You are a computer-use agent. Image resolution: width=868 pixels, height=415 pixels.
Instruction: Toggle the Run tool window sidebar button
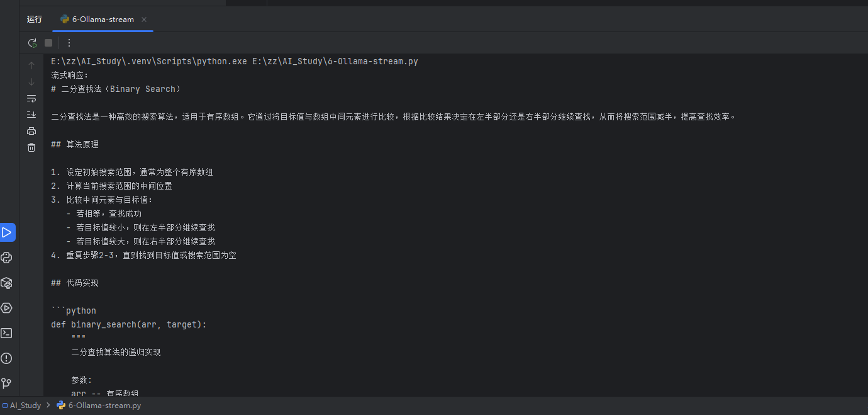click(x=7, y=232)
